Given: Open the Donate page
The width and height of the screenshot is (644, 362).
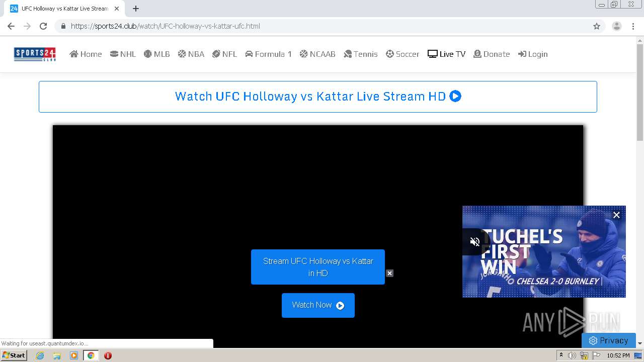Looking at the screenshot, I should pos(492,54).
